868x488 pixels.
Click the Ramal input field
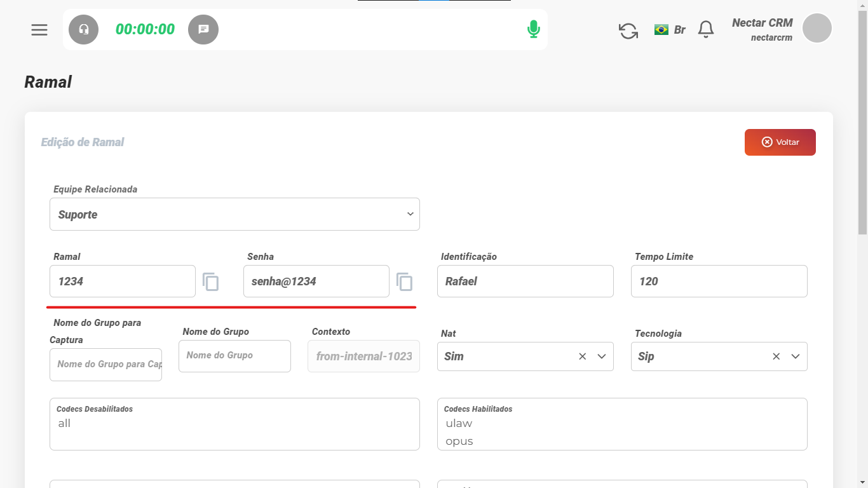point(123,281)
